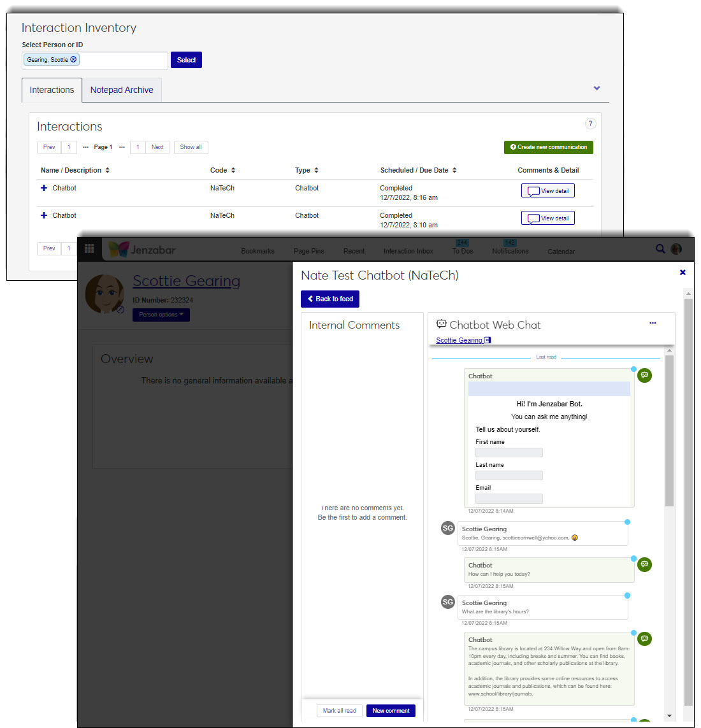Open user profile avatar in header
The height and width of the screenshot is (728, 701).
(x=676, y=249)
